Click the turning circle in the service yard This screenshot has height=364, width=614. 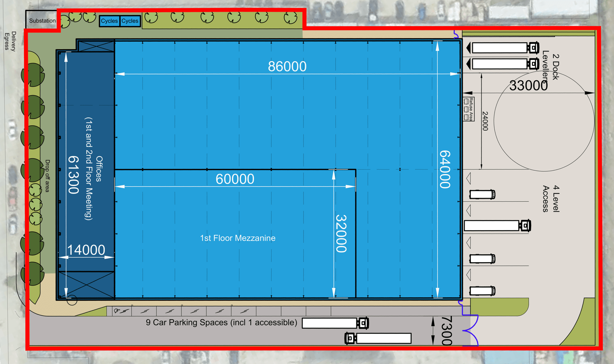click(x=543, y=121)
